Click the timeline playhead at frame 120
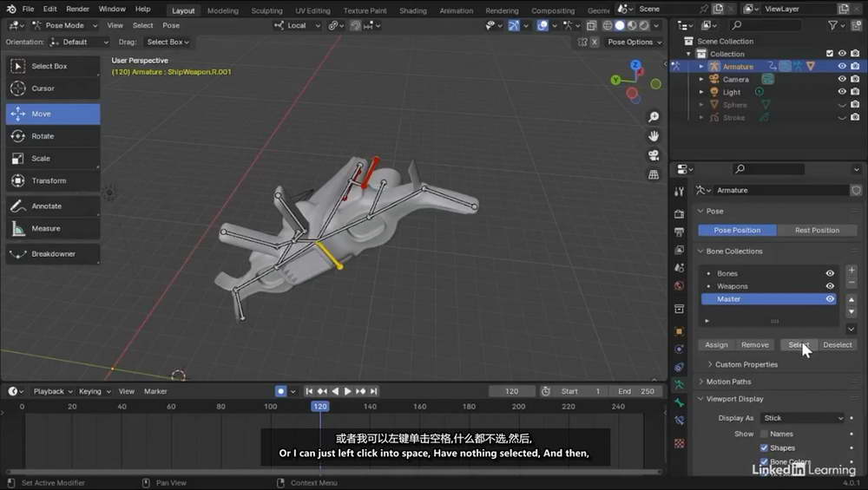This screenshot has width=868, height=490. pyautogui.click(x=320, y=407)
